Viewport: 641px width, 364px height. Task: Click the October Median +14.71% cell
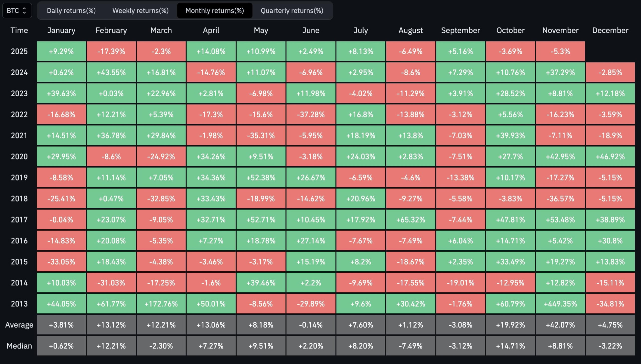(x=510, y=346)
